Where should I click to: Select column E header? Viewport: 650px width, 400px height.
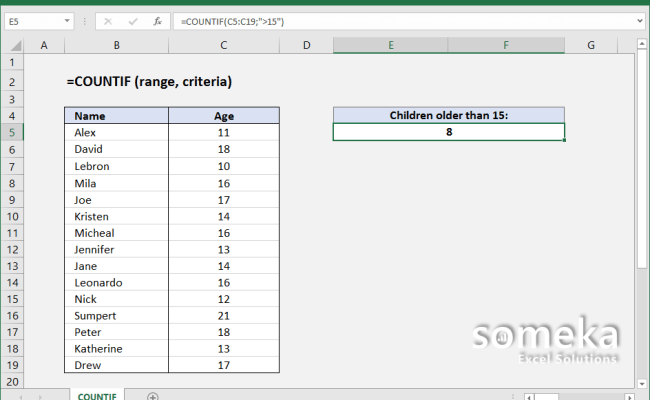pos(390,45)
